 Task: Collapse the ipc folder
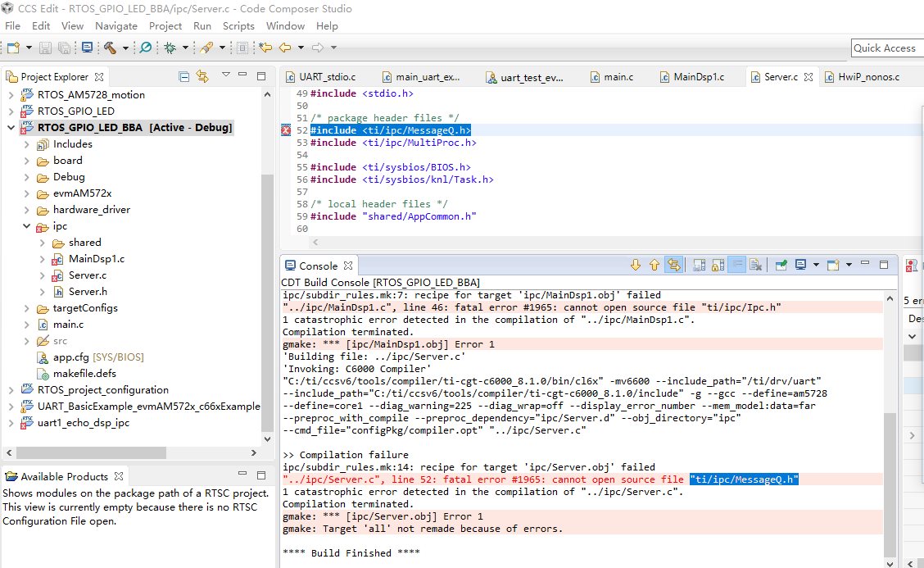point(27,225)
